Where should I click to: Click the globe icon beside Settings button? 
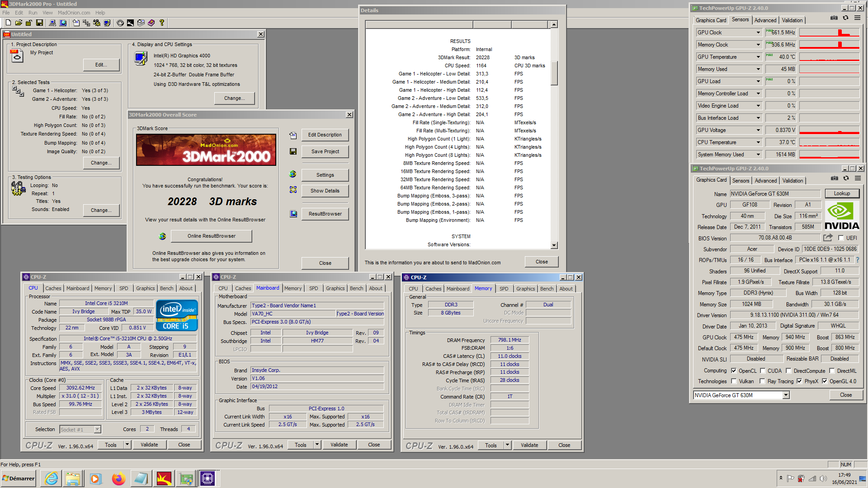[x=293, y=174]
